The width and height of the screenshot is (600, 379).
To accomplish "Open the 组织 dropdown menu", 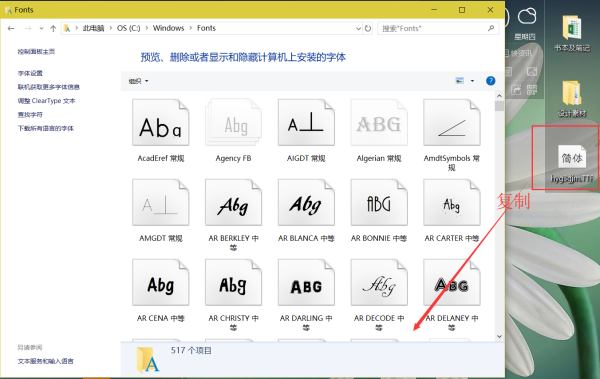I will [x=138, y=81].
